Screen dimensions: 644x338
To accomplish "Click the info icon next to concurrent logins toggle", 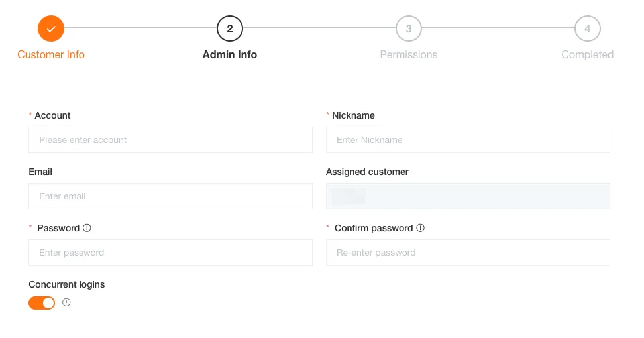I will pos(66,302).
